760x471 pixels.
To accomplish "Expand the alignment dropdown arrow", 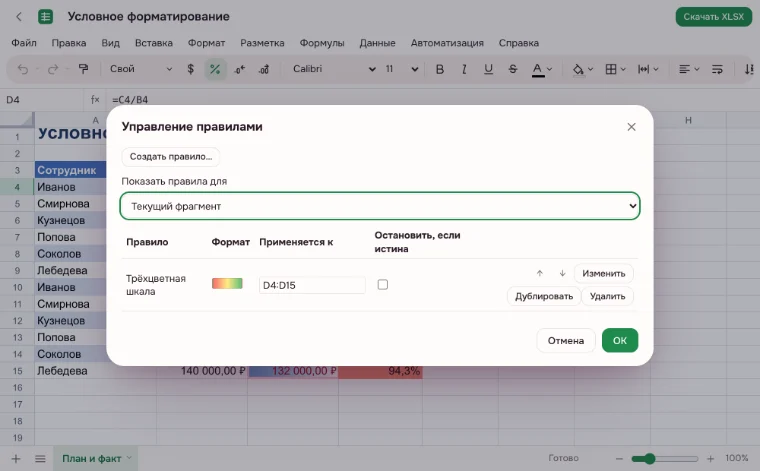I will [x=697, y=69].
